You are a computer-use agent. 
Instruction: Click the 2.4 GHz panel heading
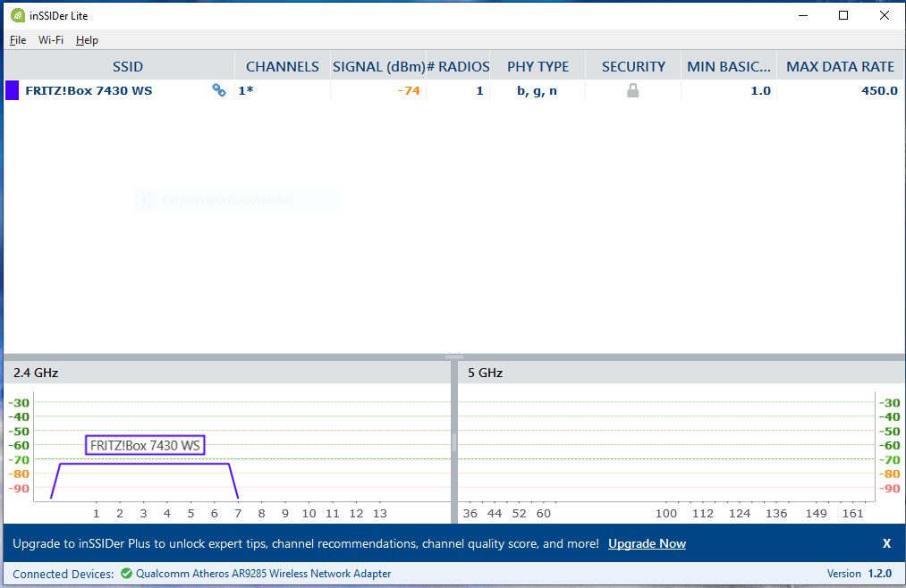pyautogui.click(x=36, y=373)
